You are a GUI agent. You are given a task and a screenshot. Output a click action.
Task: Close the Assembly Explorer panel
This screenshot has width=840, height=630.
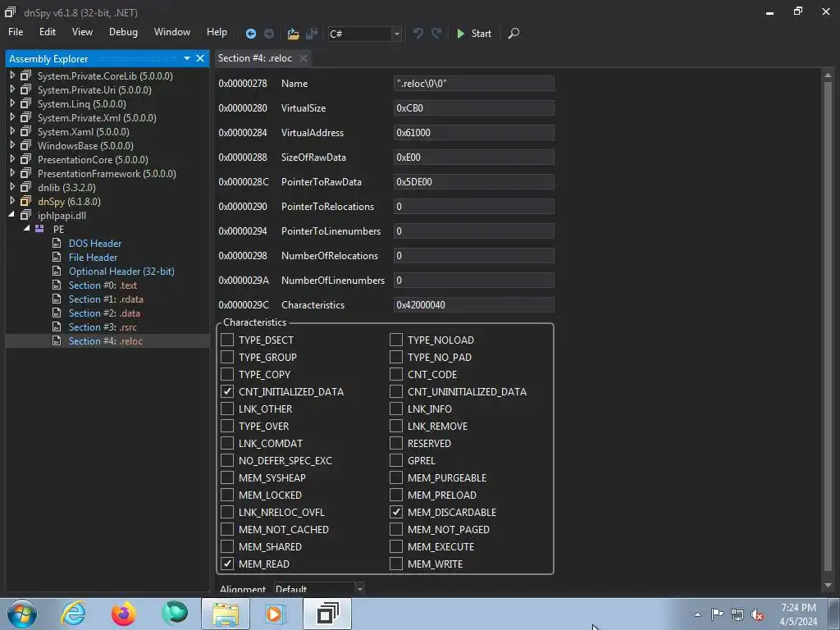pyautogui.click(x=200, y=58)
